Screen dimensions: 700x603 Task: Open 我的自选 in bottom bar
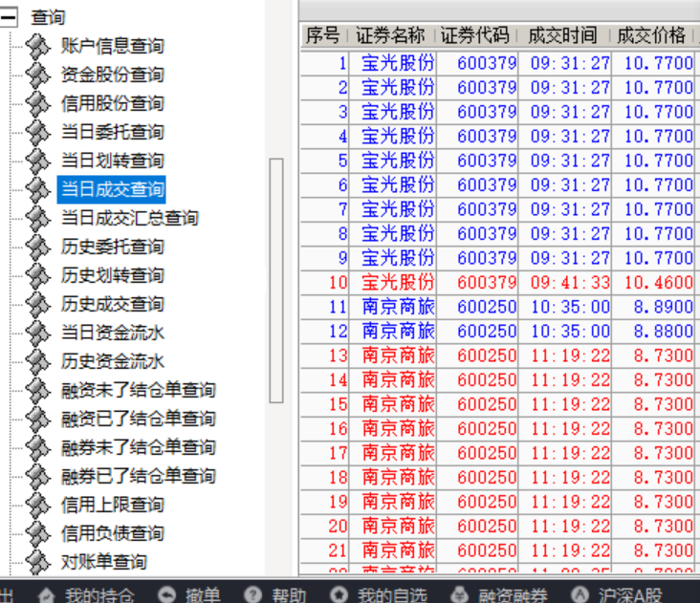(x=392, y=595)
